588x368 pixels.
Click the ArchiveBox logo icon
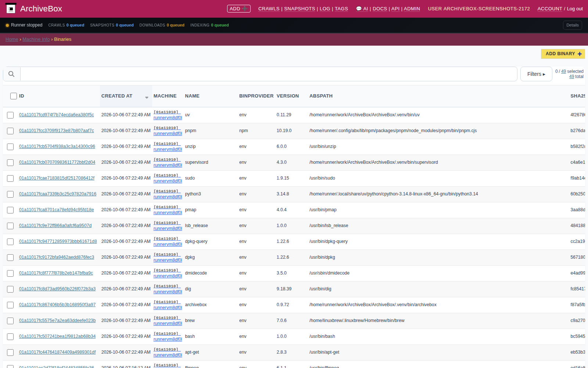[11, 8]
